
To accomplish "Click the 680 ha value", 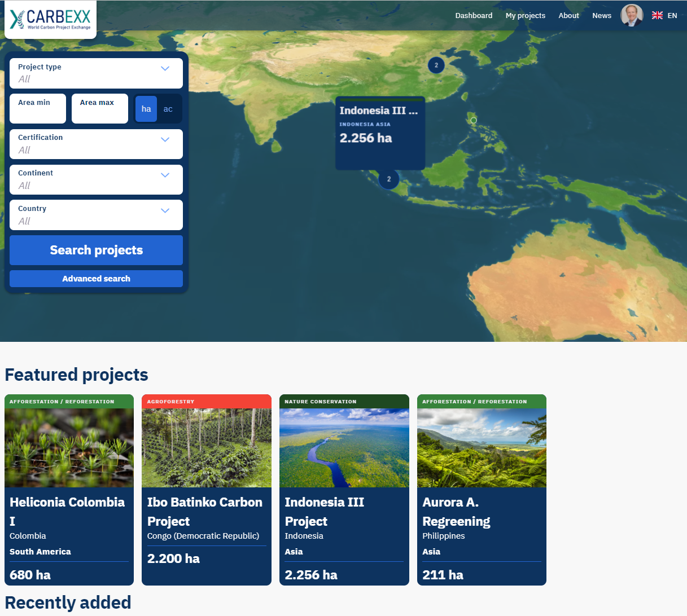I will pos(30,575).
